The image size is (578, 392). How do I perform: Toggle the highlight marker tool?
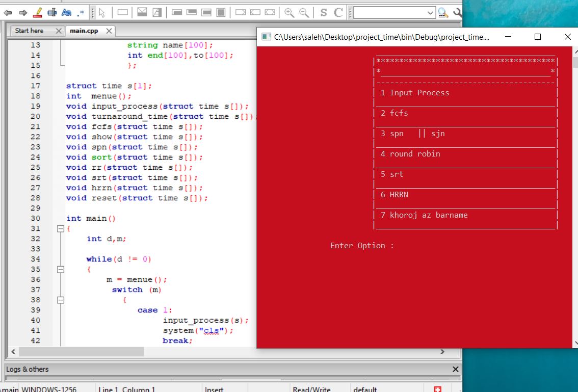point(37,12)
